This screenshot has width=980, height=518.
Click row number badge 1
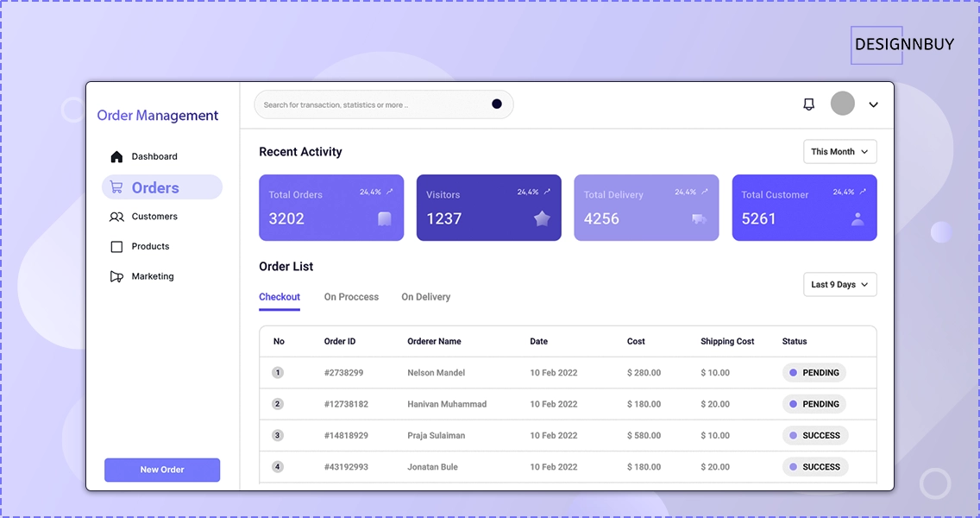tap(278, 373)
